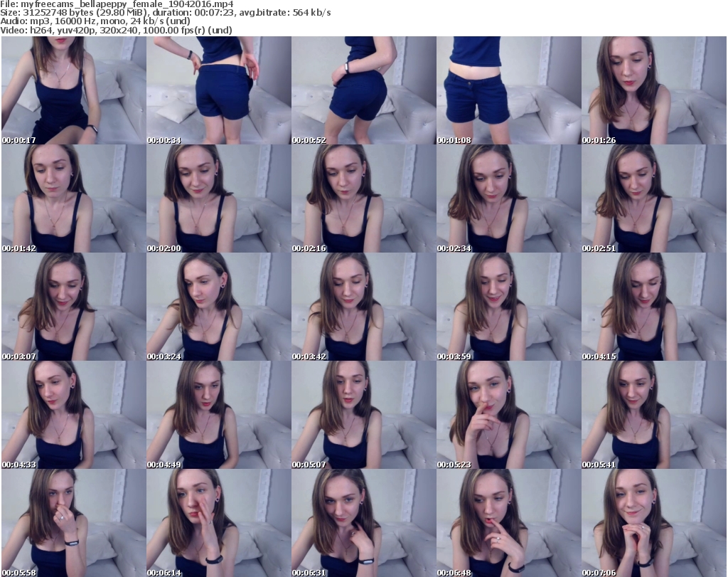Choose the frame timestamped 00:04:49
728x577 pixels.
(219, 415)
